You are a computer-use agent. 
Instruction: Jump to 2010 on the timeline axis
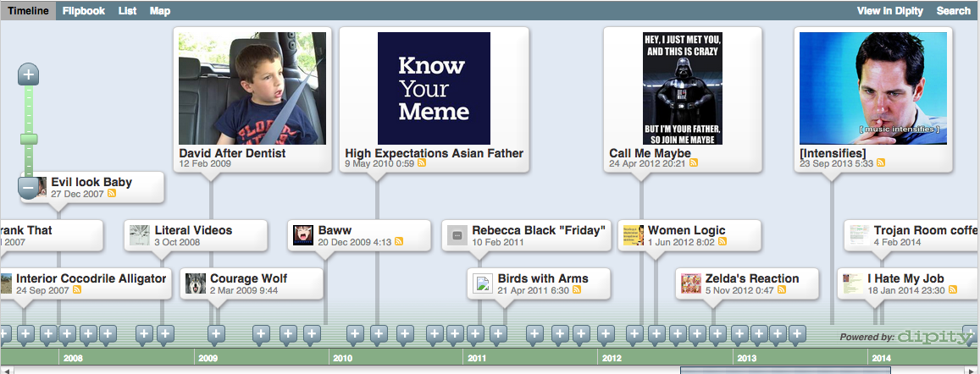343,359
